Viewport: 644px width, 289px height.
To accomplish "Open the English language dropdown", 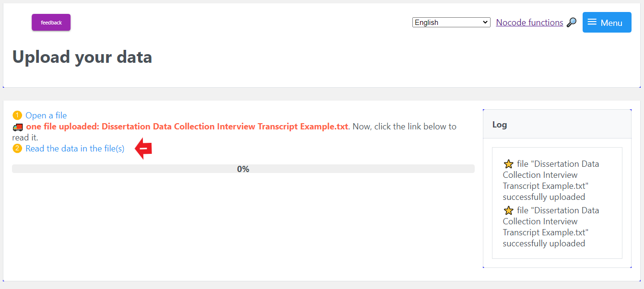I will 451,23.
